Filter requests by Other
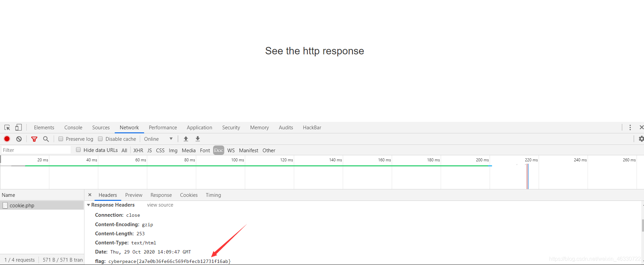Image resolution: width=644 pixels, height=265 pixels. pos(269,151)
